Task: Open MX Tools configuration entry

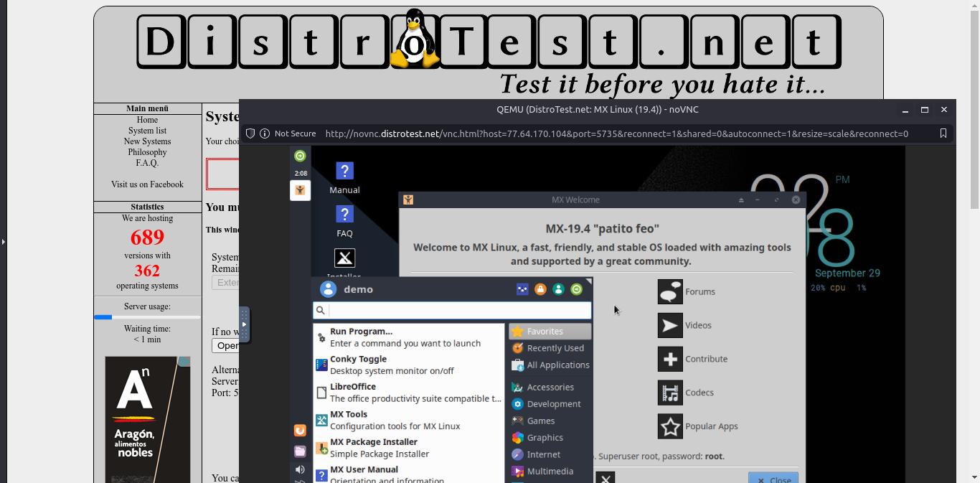Action: click(409, 420)
